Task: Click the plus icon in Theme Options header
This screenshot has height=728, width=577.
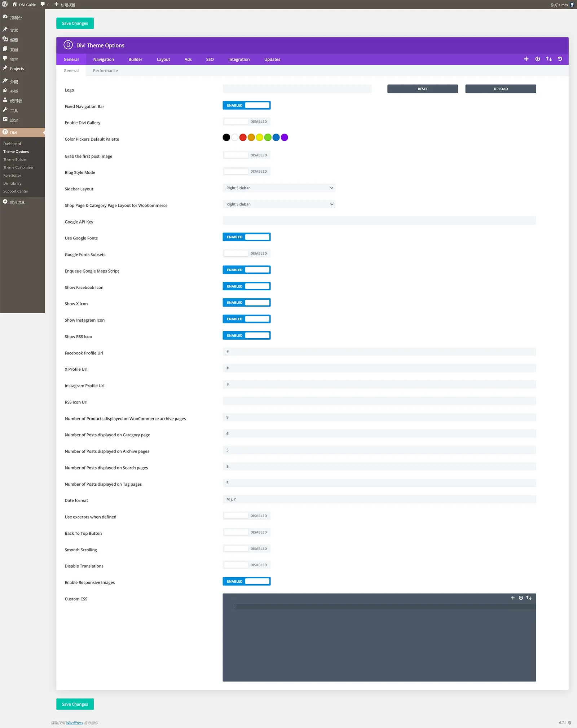Action: point(526,59)
